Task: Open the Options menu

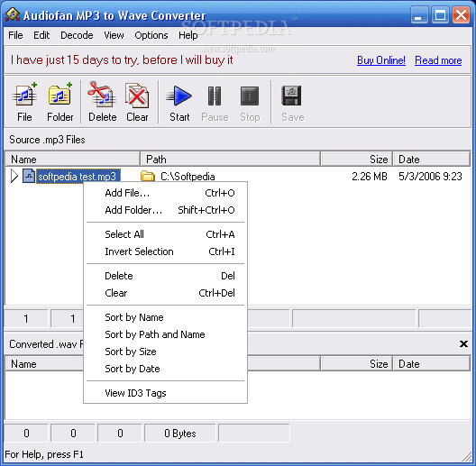Action: 151,35
